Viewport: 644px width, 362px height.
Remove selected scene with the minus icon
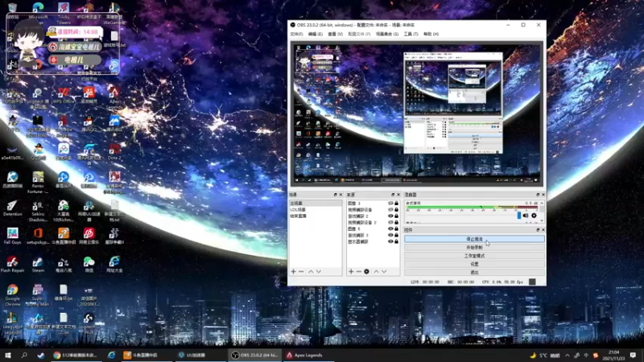[x=301, y=271]
